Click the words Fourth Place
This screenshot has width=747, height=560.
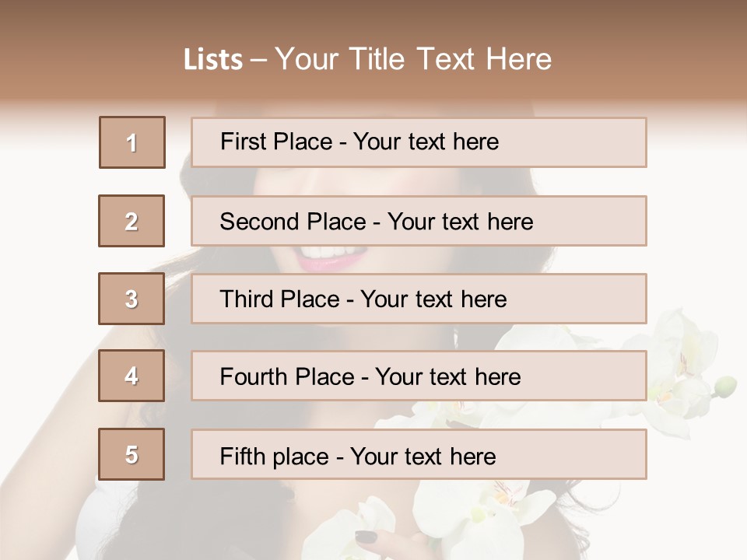(x=287, y=376)
